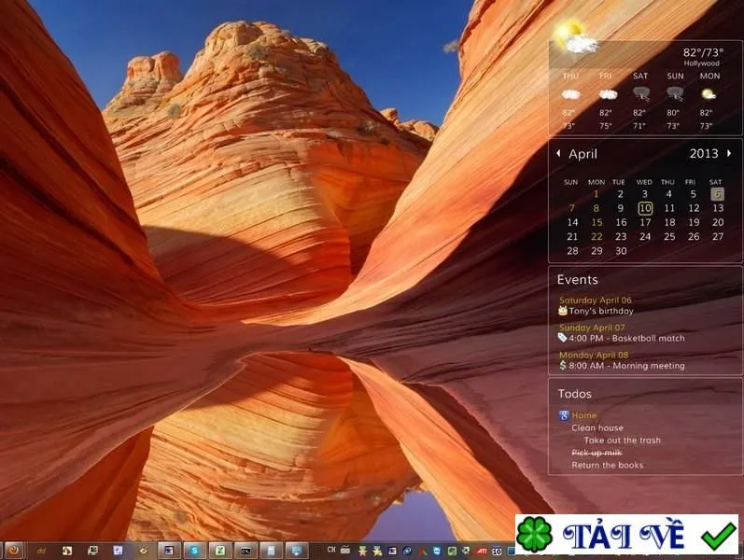Viewport: 744px width, 560px height.
Task: Go to previous month in calendar
Action: [558, 153]
